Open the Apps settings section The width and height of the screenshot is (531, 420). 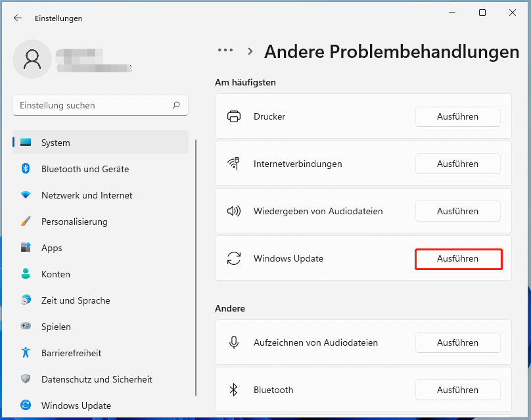coord(101,248)
